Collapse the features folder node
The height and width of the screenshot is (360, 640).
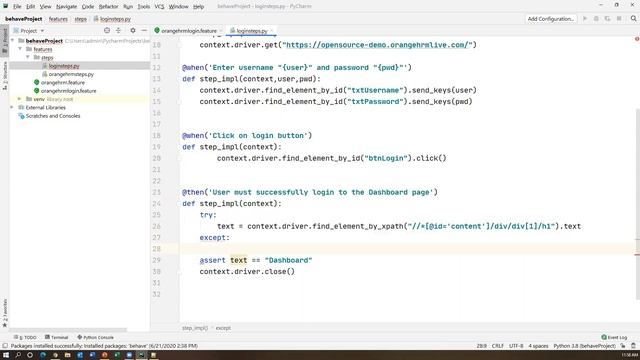point(20,49)
